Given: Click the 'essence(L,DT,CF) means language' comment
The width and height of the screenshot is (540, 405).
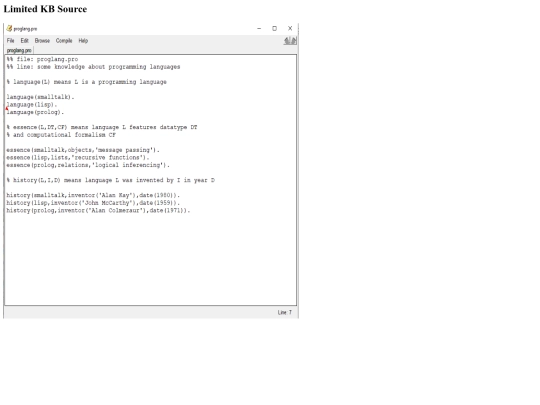Looking at the screenshot, I should (x=102, y=127).
